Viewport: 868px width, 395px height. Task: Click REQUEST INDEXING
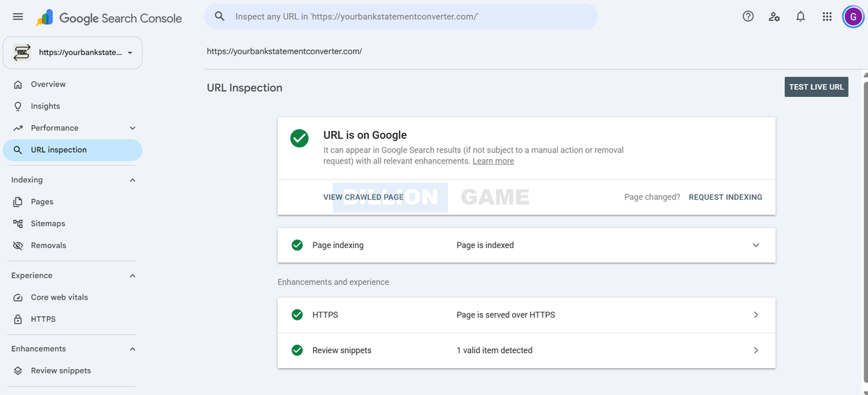tap(726, 197)
